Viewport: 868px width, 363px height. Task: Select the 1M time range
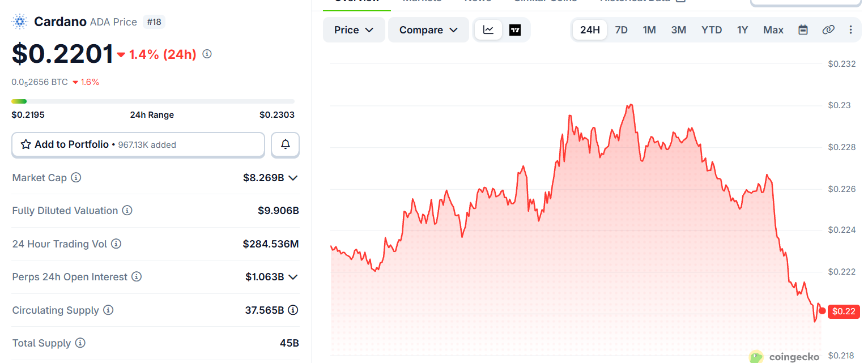coord(649,30)
